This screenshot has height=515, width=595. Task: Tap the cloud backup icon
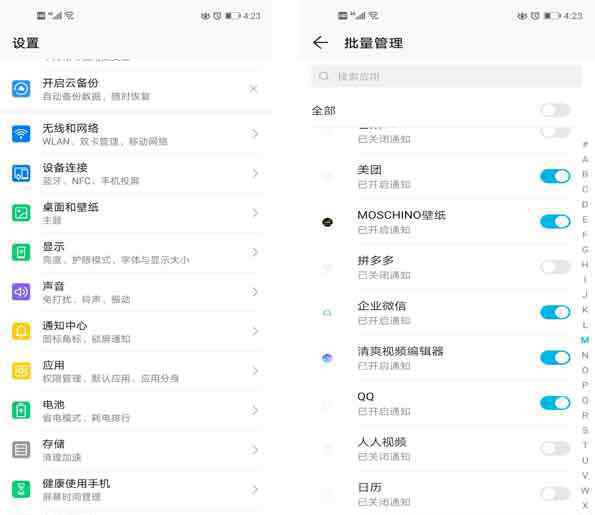tap(21, 89)
